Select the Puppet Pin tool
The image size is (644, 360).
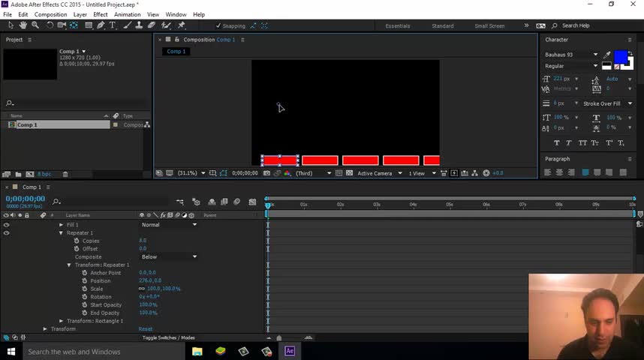pyautogui.click(x=181, y=25)
